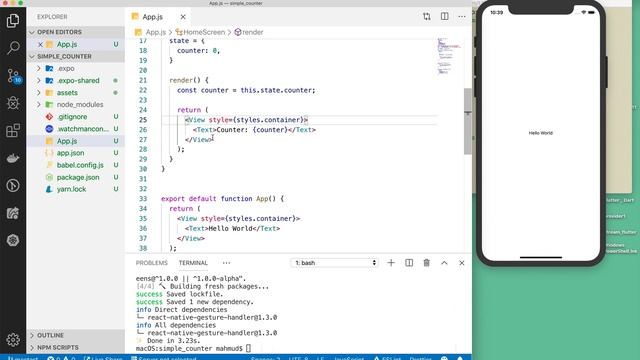Click HomeScreen in the breadcrumb bar
This screenshot has width=640, height=360.
(204, 32)
